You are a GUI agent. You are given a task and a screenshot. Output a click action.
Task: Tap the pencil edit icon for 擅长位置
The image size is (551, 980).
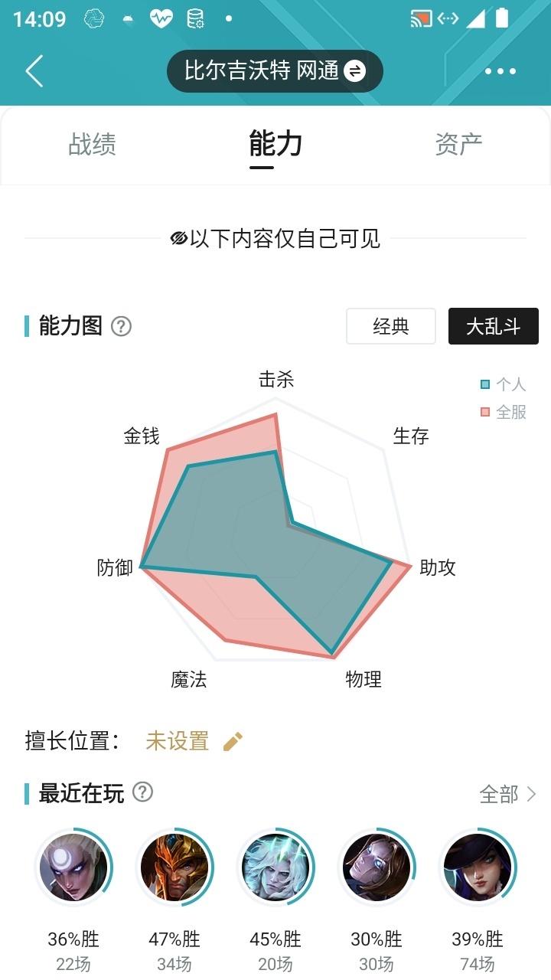[x=233, y=741]
